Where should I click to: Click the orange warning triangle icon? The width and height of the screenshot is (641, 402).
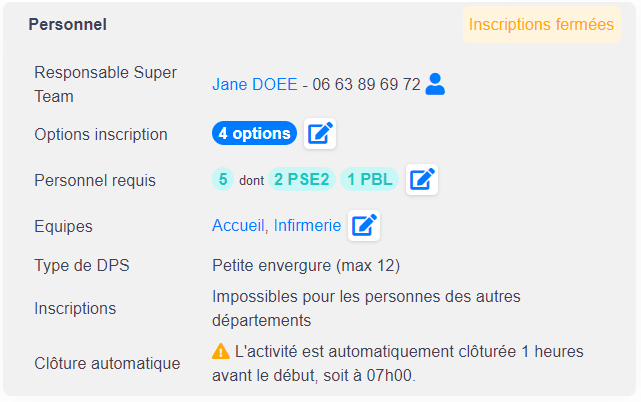[x=221, y=351]
